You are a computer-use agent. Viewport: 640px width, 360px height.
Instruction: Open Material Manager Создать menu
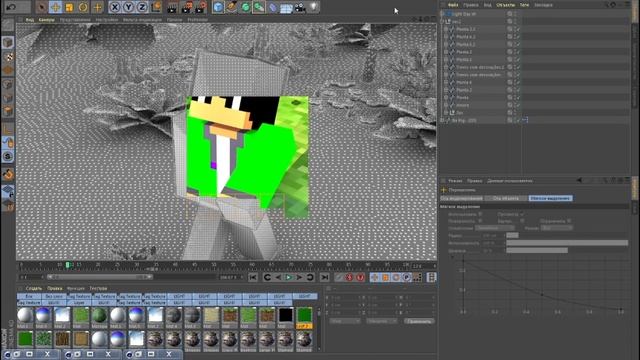click(34, 288)
